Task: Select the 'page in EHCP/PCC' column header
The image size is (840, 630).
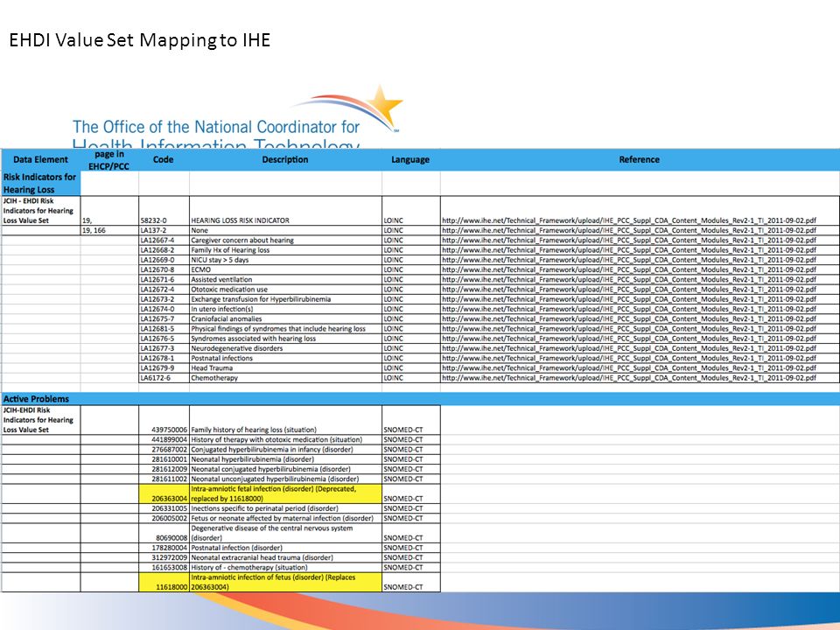Action: (x=109, y=159)
